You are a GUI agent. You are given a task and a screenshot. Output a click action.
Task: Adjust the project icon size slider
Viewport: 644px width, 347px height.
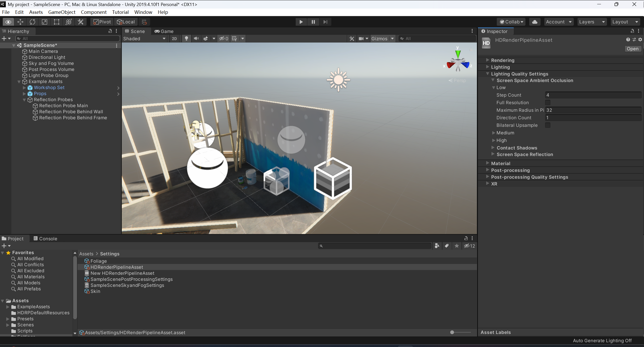[452, 332]
